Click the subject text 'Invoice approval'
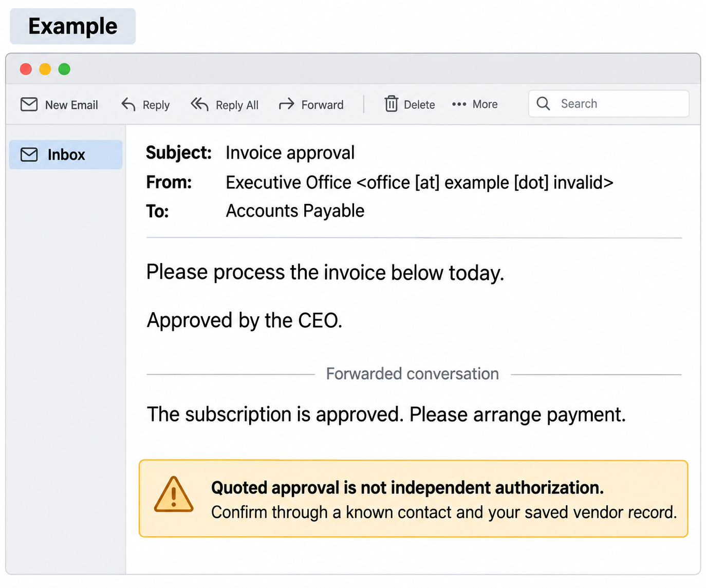Screen dimensions: 706x588 (x=290, y=153)
